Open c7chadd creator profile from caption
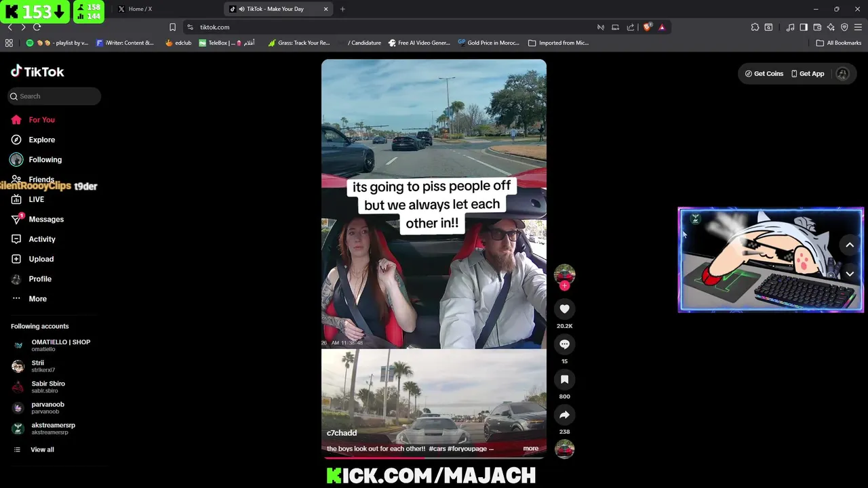 click(x=342, y=433)
